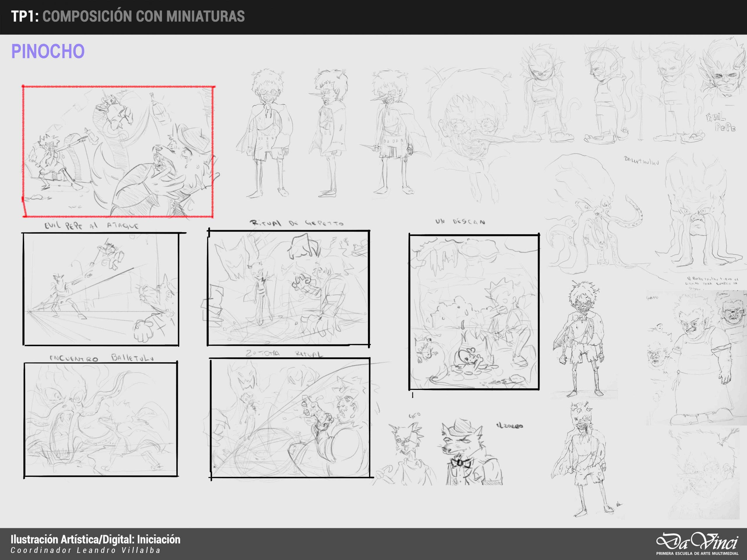
Task: Select the 'Evil Pepe al ataque' thumbnail
Action: point(101,289)
